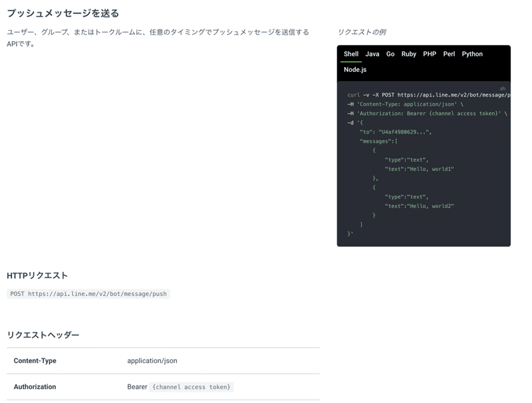The height and width of the screenshot is (403, 532).
Task: Click the "sh" language label in code block
Action: click(503, 88)
